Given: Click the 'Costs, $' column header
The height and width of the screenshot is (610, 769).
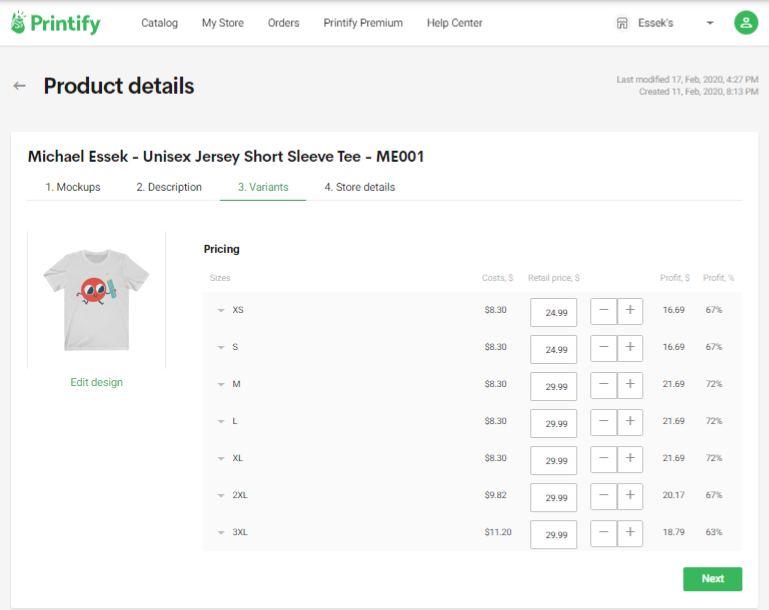Looking at the screenshot, I should tap(497, 278).
